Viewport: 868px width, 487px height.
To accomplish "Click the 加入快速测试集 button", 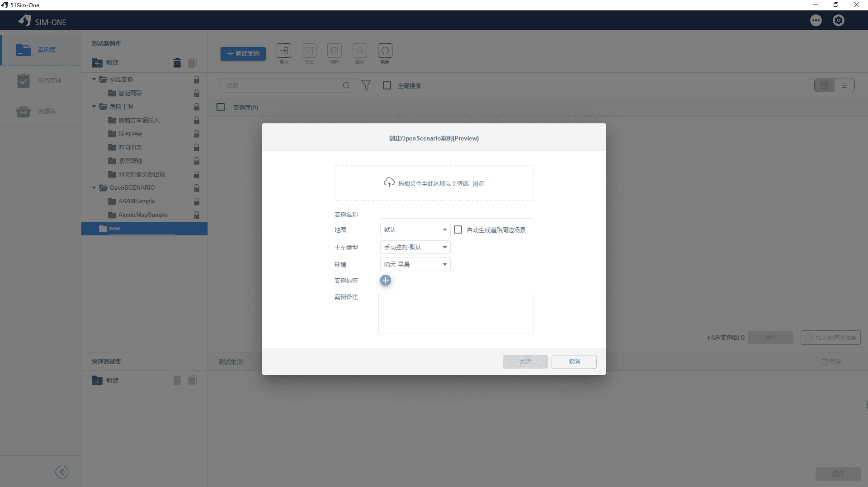I will pyautogui.click(x=830, y=337).
